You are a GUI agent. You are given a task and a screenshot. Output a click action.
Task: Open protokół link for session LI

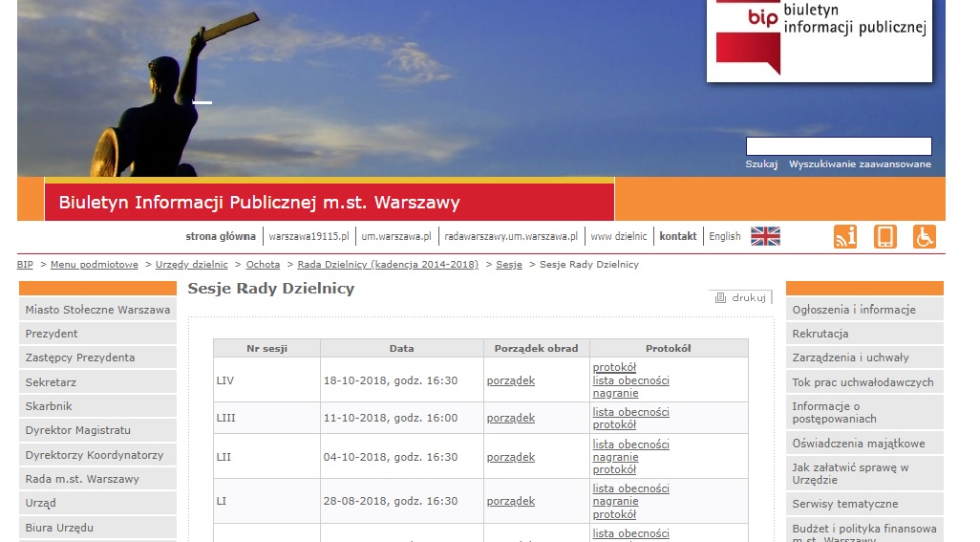pyautogui.click(x=614, y=514)
